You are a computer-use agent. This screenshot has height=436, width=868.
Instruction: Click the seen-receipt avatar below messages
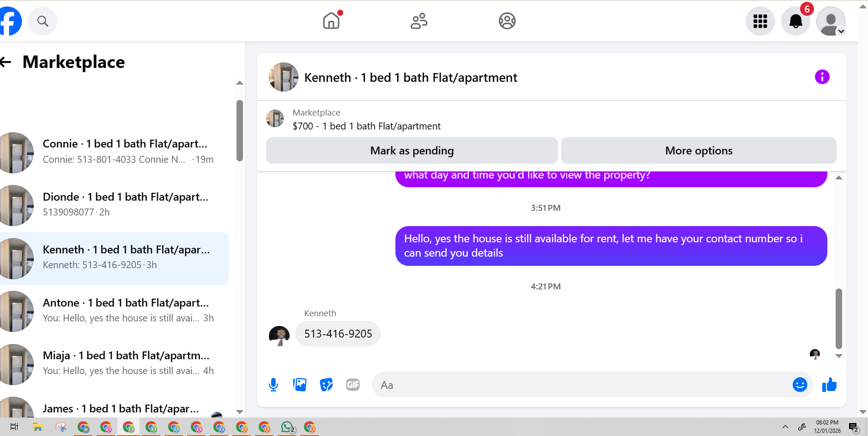pos(814,354)
